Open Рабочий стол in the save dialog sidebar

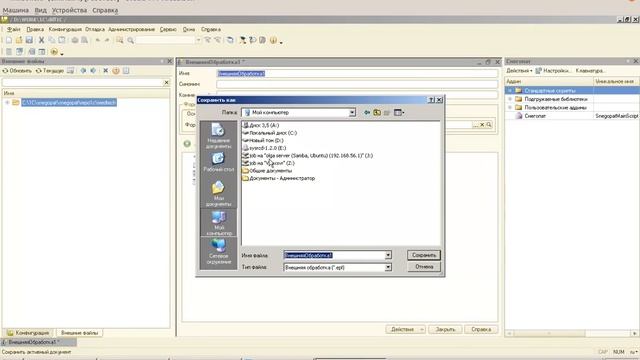(x=218, y=162)
